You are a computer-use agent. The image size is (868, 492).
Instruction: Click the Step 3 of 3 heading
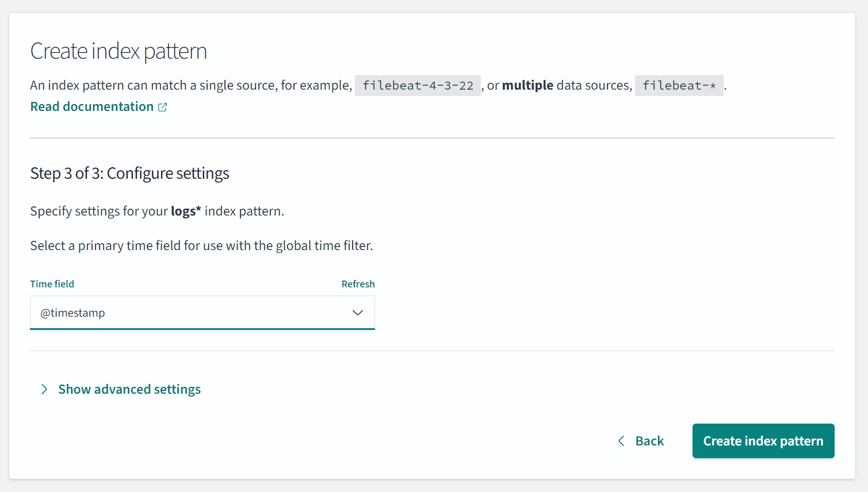129,174
